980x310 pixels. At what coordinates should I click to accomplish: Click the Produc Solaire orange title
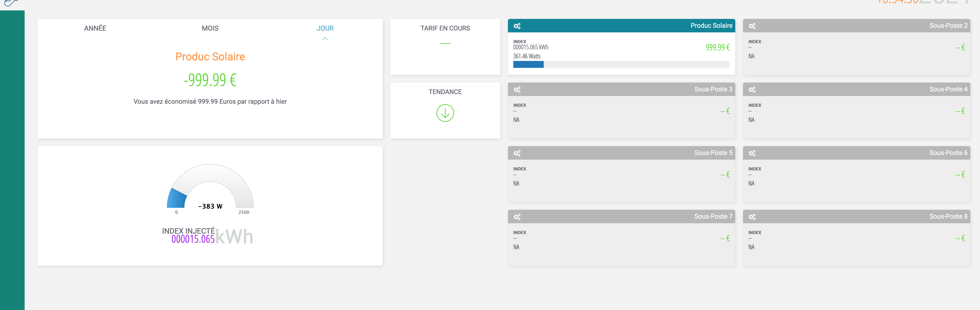click(x=210, y=57)
